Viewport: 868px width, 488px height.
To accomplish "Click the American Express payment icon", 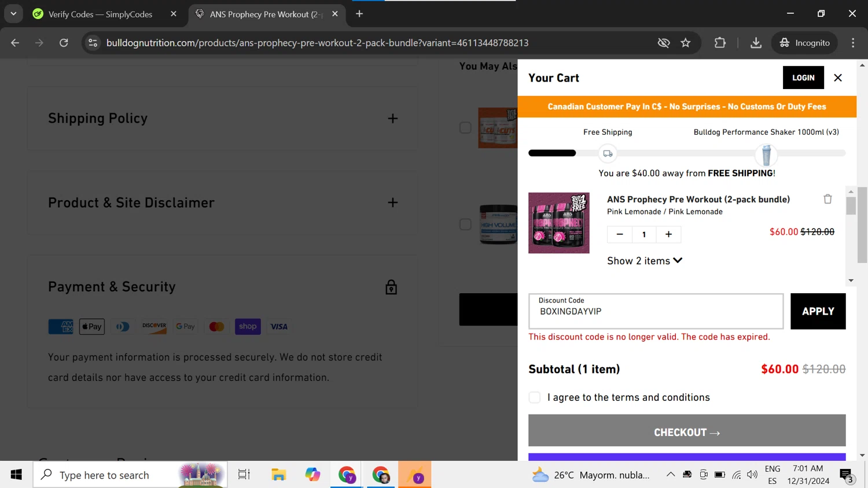I will click(x=61, y=327).
